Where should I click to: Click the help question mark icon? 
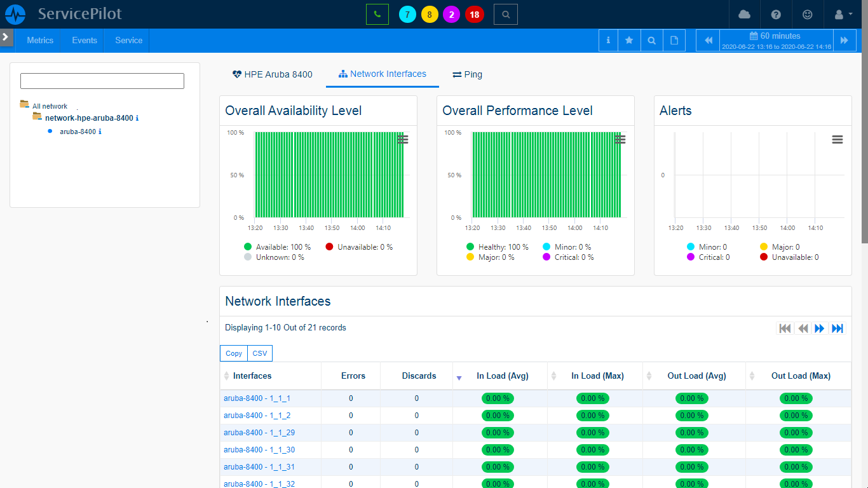(x=776, y=14)
